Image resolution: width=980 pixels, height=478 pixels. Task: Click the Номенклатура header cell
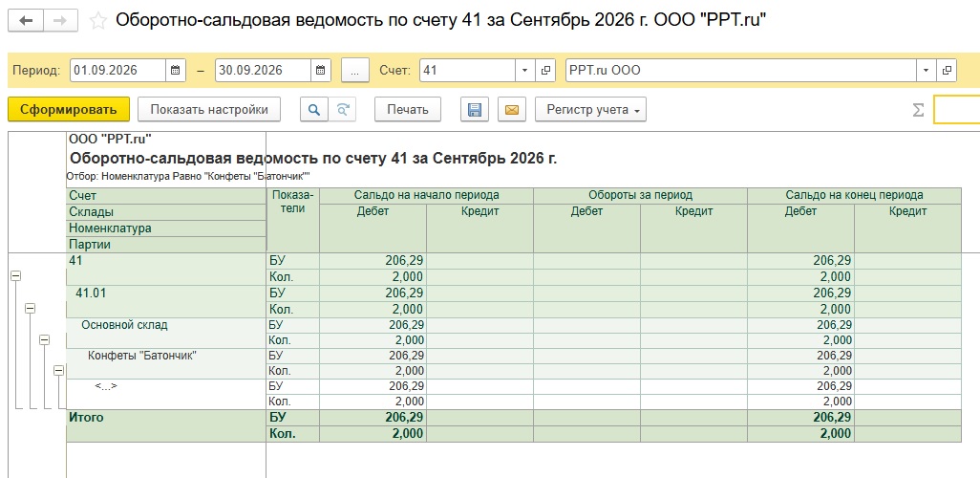166,228
